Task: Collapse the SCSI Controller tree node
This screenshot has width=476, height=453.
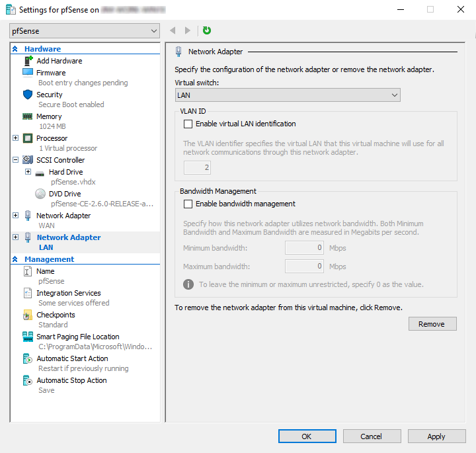Action: pyautogui.click(x=16, y=160)
